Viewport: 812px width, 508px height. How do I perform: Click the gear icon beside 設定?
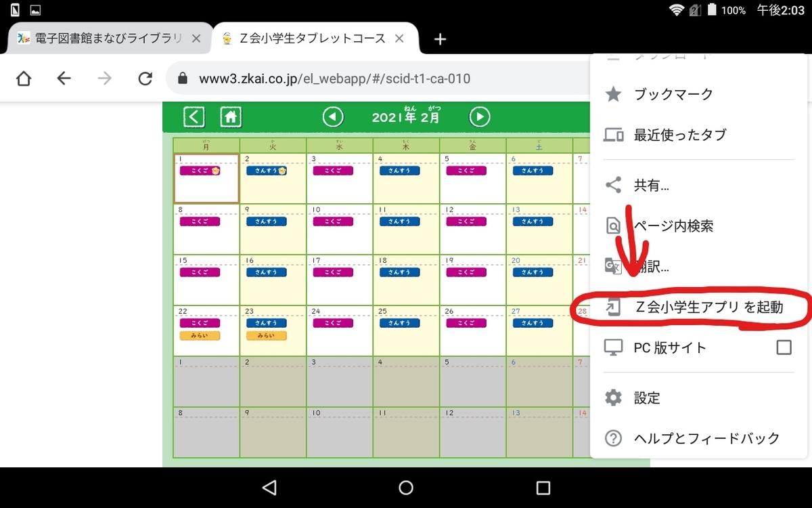coord(613,398)
